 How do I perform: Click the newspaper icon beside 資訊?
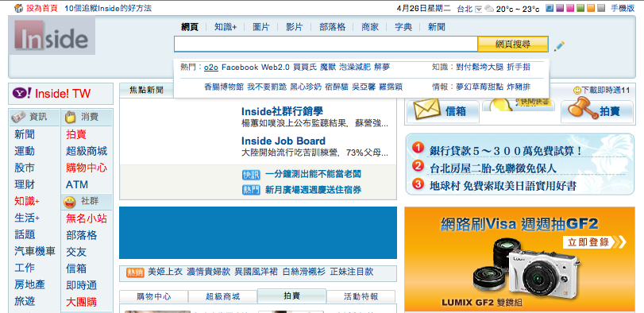[x=17, y=117]
